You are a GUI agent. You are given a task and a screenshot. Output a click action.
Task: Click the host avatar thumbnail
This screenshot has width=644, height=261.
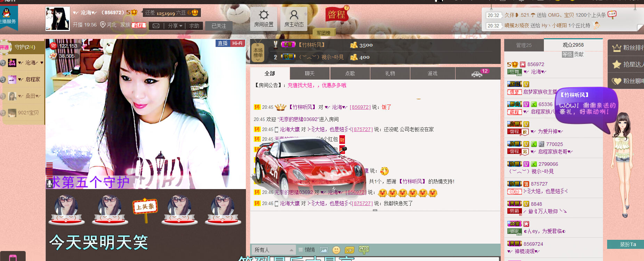(58, 19)
